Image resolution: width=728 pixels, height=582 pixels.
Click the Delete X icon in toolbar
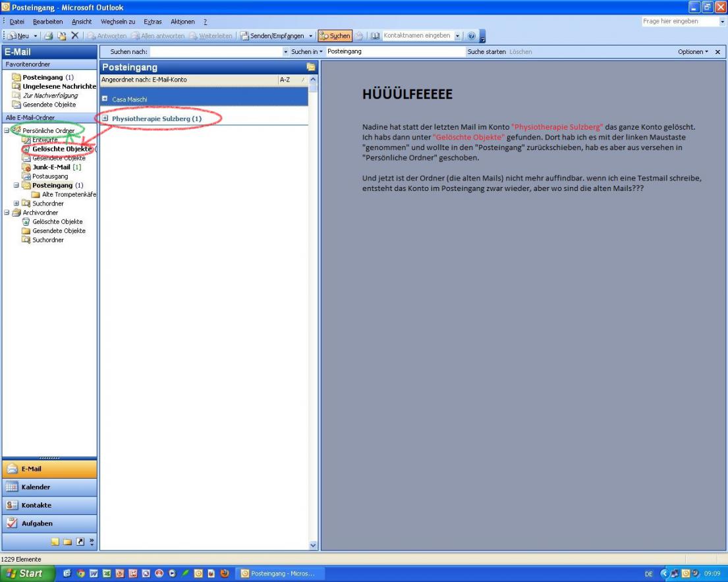point(74,36)
